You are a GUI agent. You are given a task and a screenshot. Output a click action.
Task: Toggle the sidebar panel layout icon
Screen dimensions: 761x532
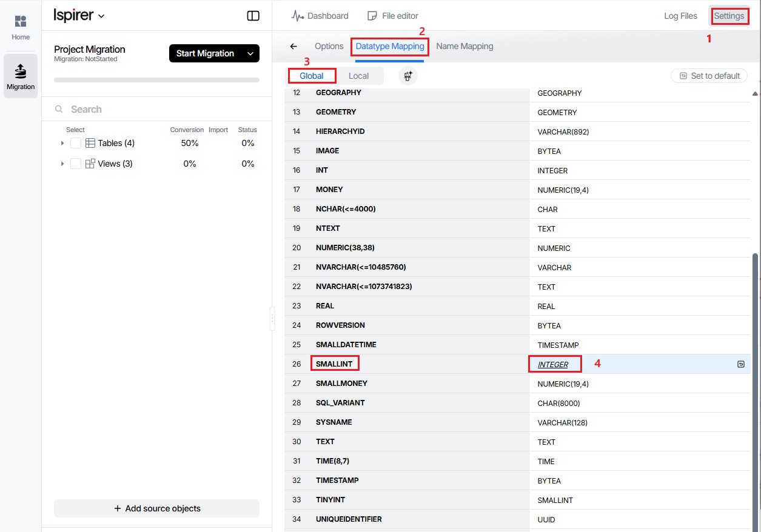point(253,16)
